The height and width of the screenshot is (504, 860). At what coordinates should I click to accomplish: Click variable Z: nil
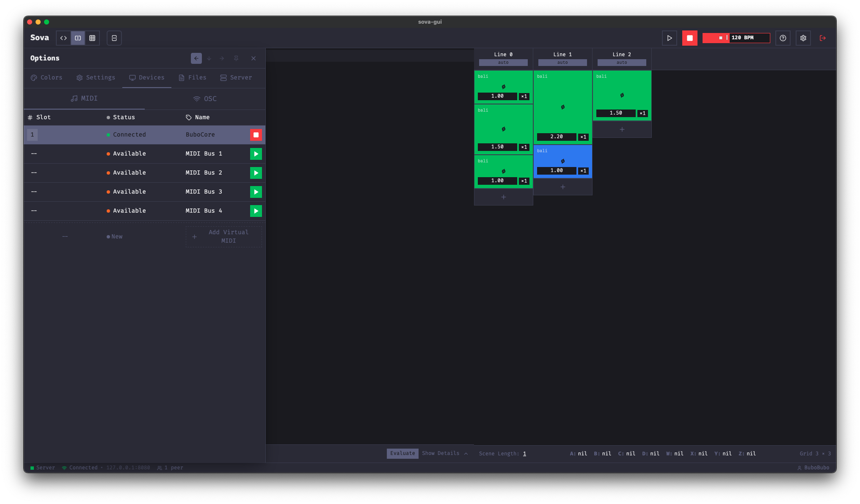coord(747,454)
